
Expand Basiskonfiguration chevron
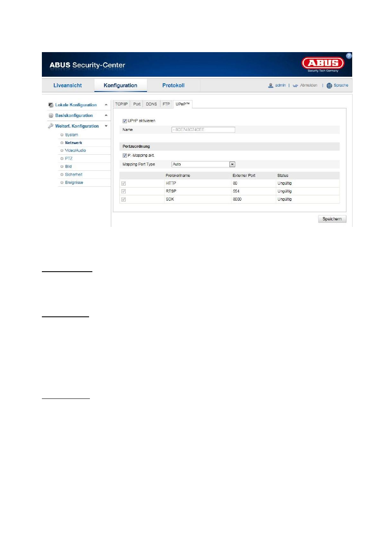coord(106,116)
